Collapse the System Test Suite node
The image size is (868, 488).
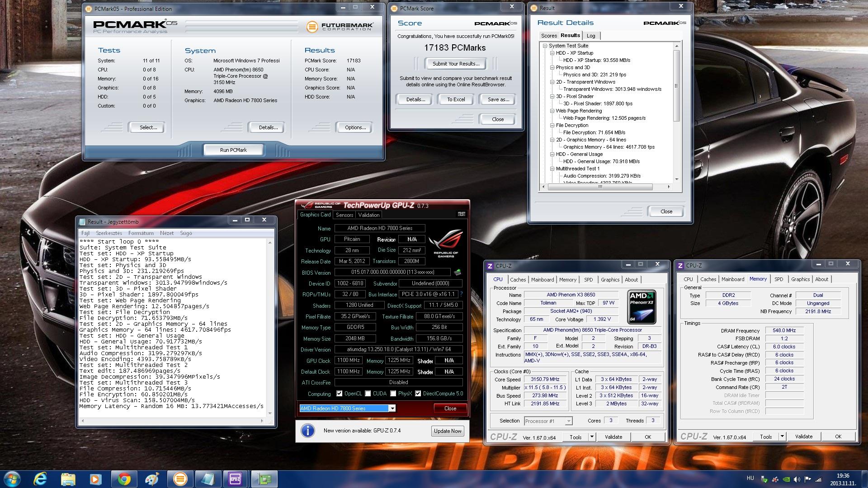(x=545, y=46)
